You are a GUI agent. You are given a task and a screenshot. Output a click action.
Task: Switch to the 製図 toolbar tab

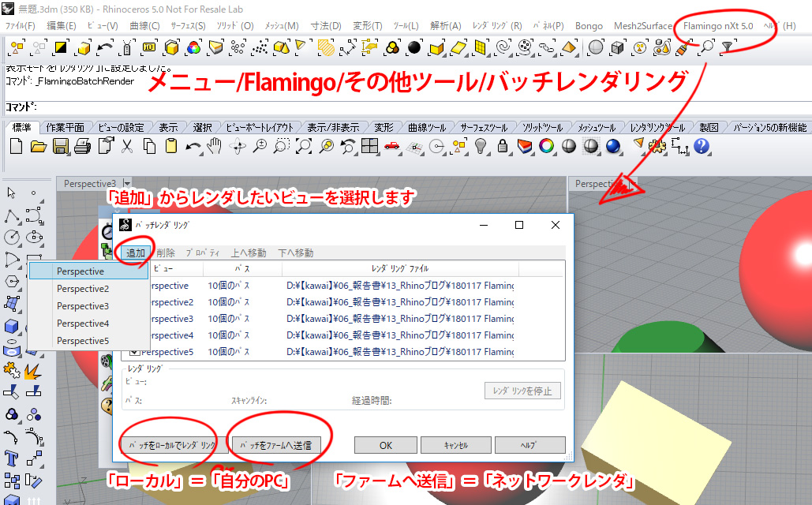point(709,127)
